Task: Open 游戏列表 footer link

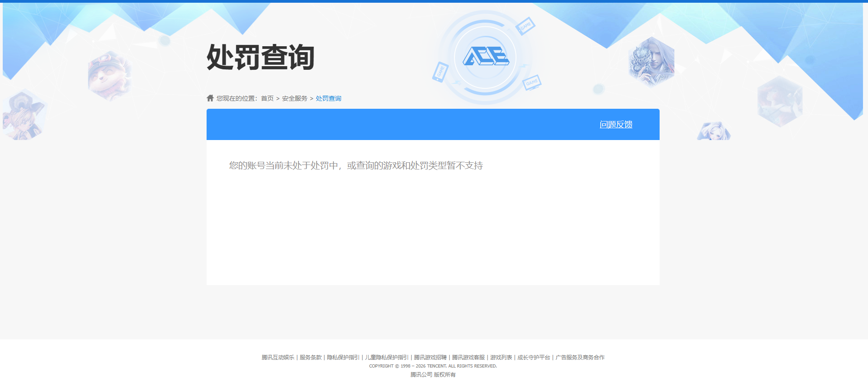Action: pyautogui.click(x=501, y=358)
